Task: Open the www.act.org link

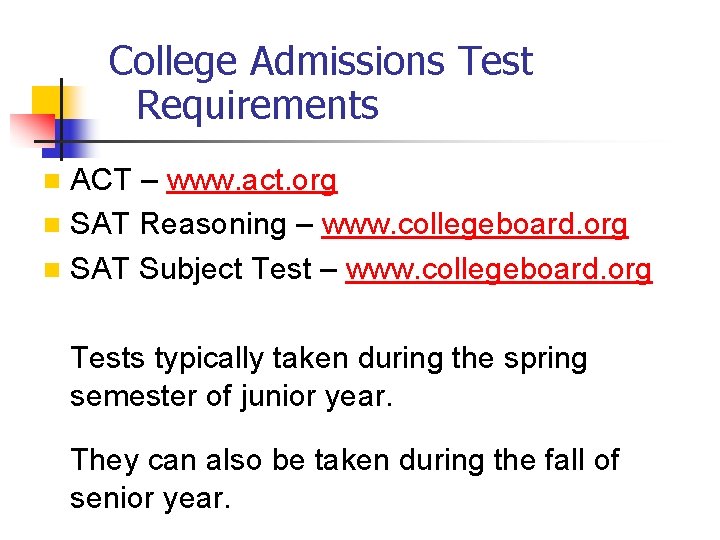Action: [x=252, y=181]
